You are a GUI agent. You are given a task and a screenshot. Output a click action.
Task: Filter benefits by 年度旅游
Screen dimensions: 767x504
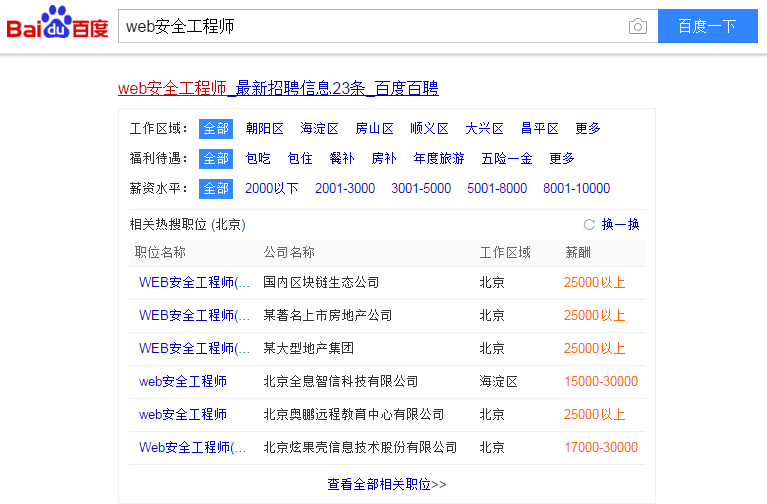[439, 159]
